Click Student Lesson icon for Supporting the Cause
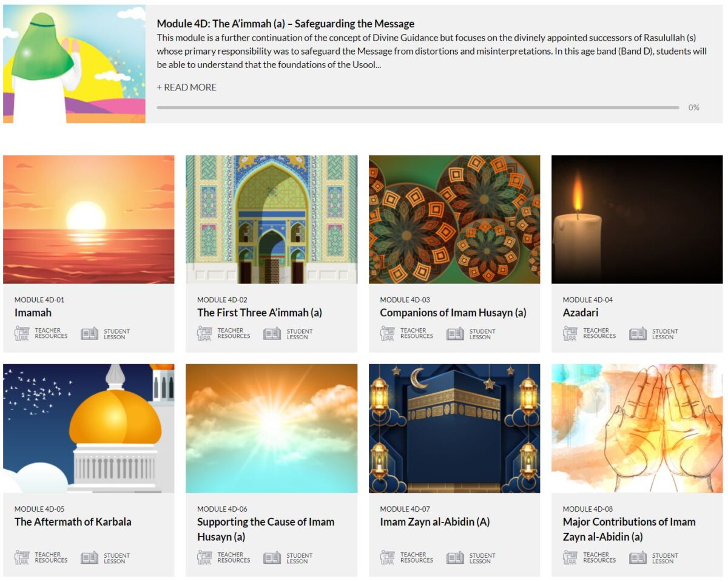Image resolution: width=728 pixels, height=582 pixels. pos(272,558)
